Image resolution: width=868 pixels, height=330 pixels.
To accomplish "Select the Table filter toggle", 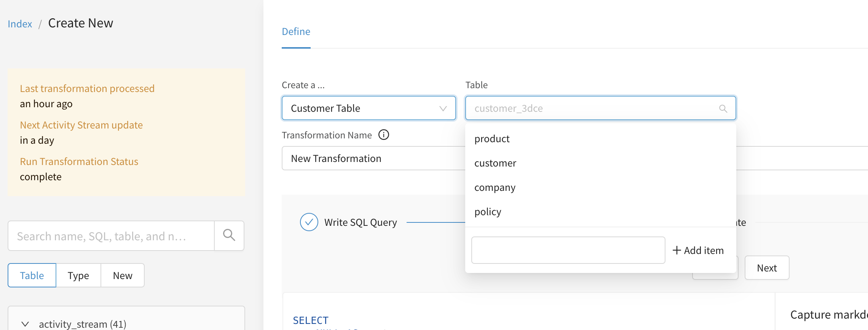I will (x=32, y=275).
